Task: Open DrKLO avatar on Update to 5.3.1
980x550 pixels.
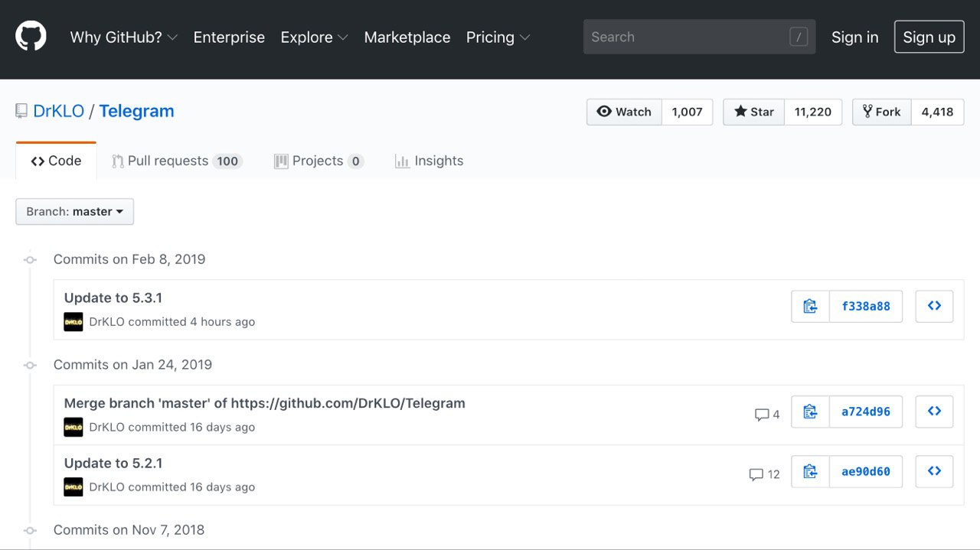Action: click(73, 322)
